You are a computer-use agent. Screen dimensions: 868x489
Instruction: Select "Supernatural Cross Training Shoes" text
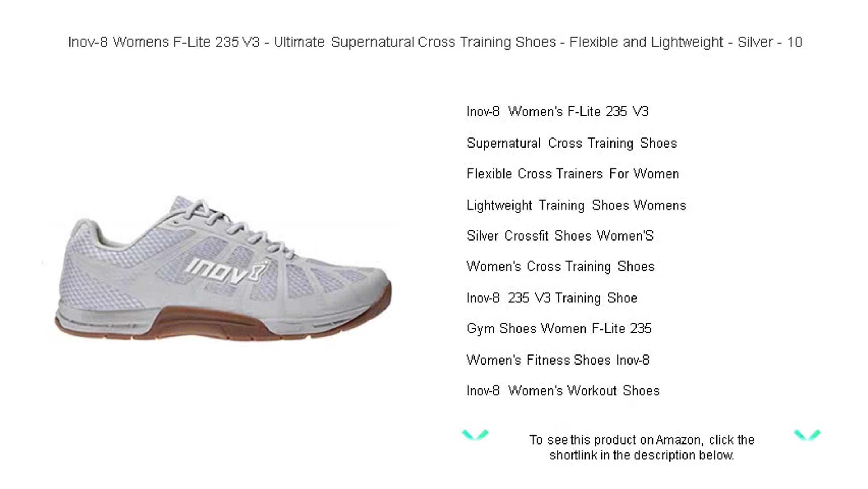[571, 143]
